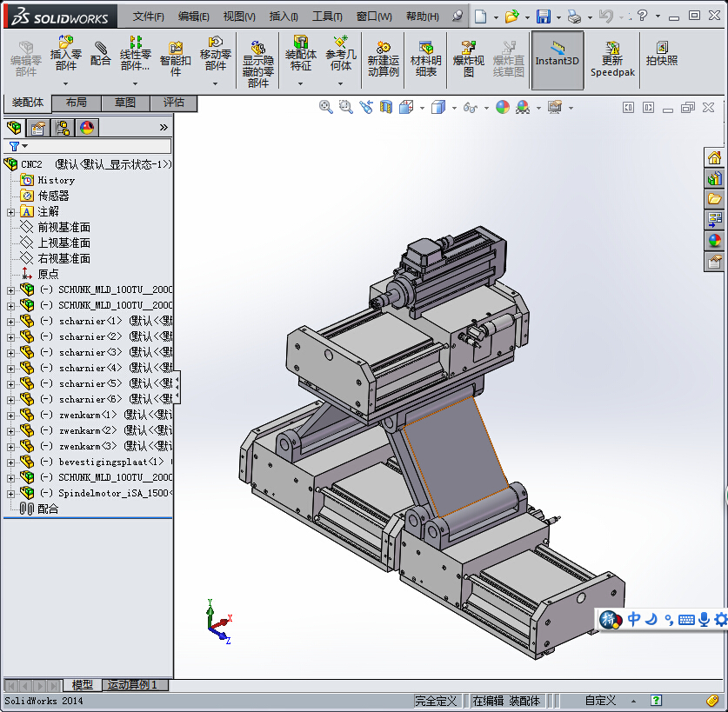Click the Zoom to Fit magnifier icon

click(326, 107)
